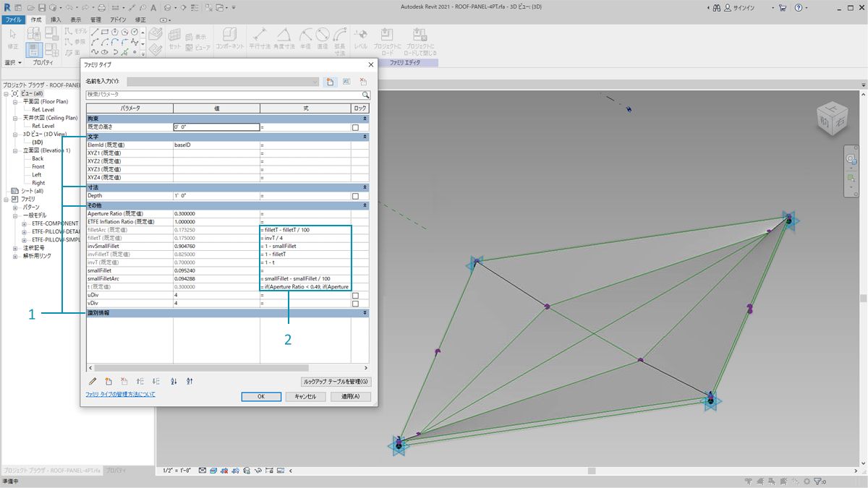
Task: Click the Edit Parameter pencil icon
Action: coord(92,381)
